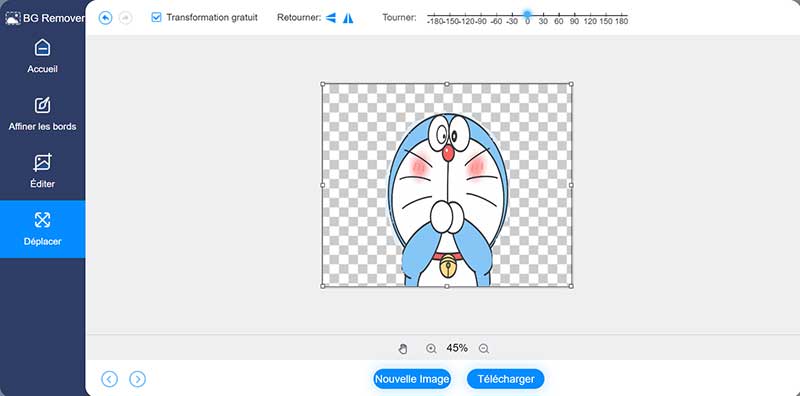
Task: Click the Tourner label
Action: [399, 17]
